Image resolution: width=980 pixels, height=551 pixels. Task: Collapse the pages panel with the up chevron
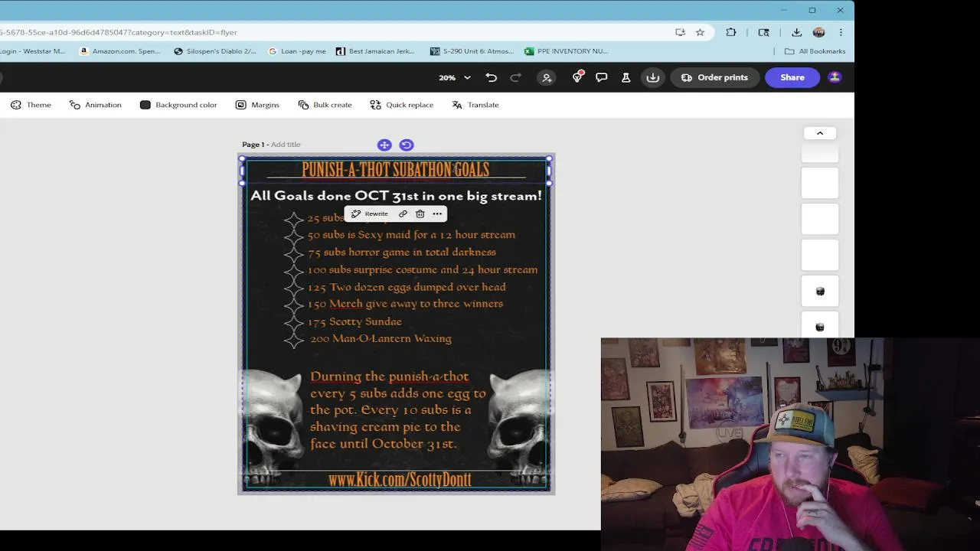820,133
